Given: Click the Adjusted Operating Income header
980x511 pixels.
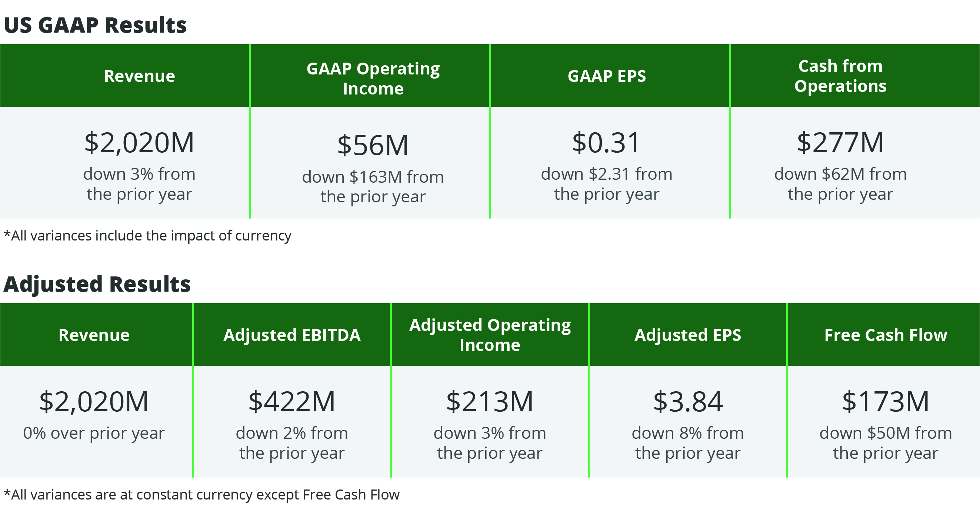Looking at the screenshot, I should 490,335.
